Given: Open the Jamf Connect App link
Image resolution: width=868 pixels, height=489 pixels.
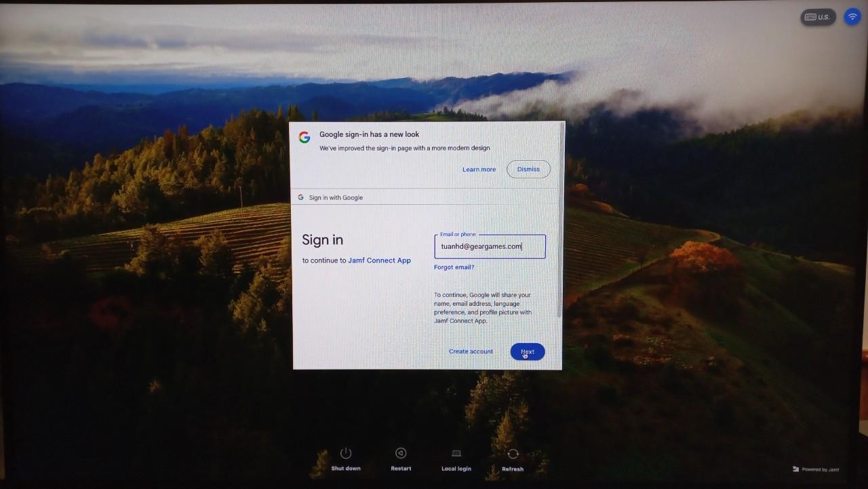Looking at the screenshot, I should coord(379,260).
